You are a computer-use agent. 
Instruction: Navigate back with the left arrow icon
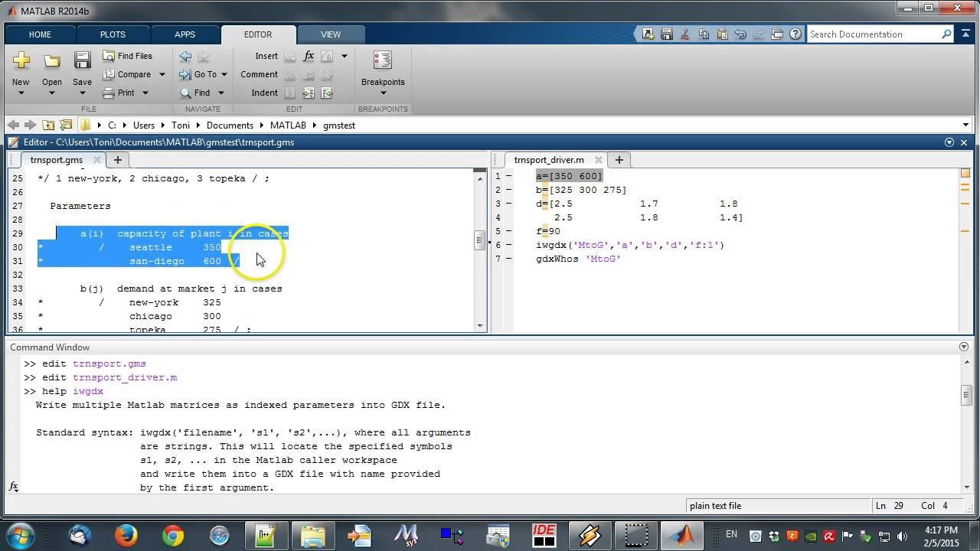185,56
